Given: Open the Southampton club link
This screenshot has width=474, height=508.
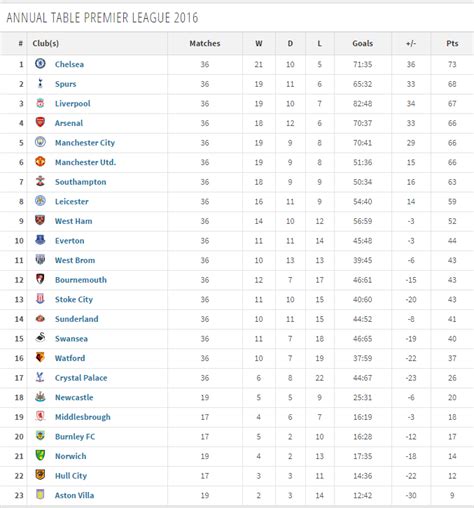Looking at the screenshot, I should click(x=80, y=182).
